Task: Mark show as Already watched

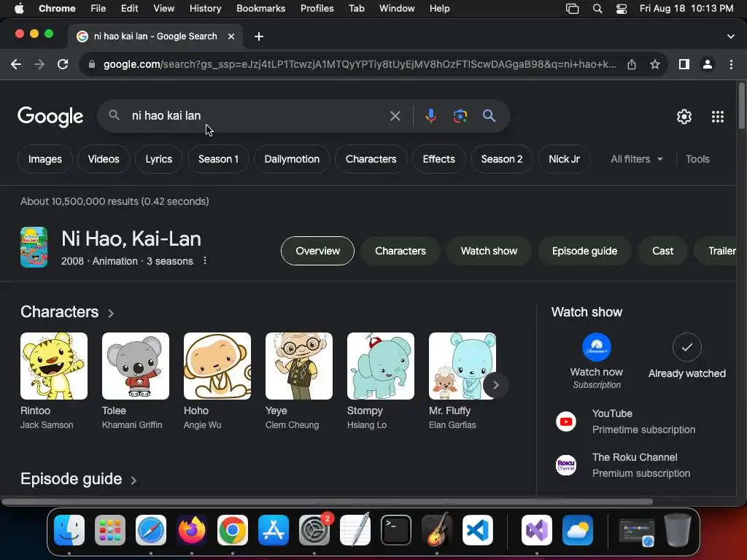Action: pos(687,347)
